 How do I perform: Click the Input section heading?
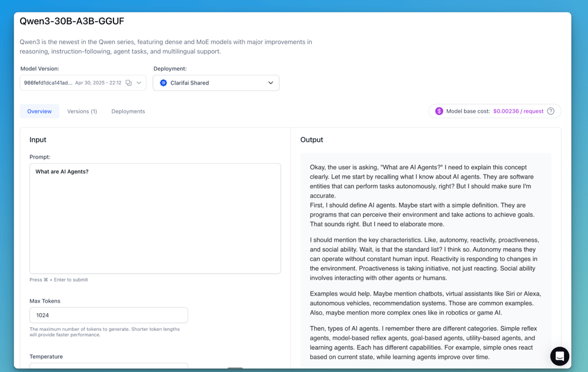click(38, 140)
